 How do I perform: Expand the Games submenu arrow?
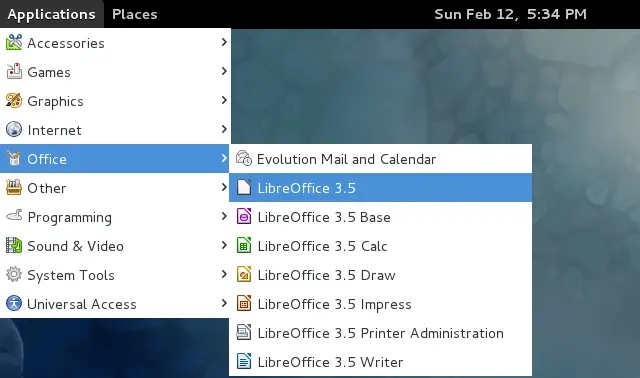tap(224, 71)
